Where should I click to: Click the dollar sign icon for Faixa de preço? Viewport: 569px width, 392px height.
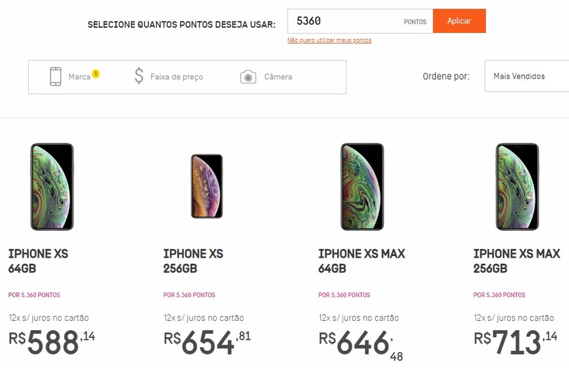138,76
